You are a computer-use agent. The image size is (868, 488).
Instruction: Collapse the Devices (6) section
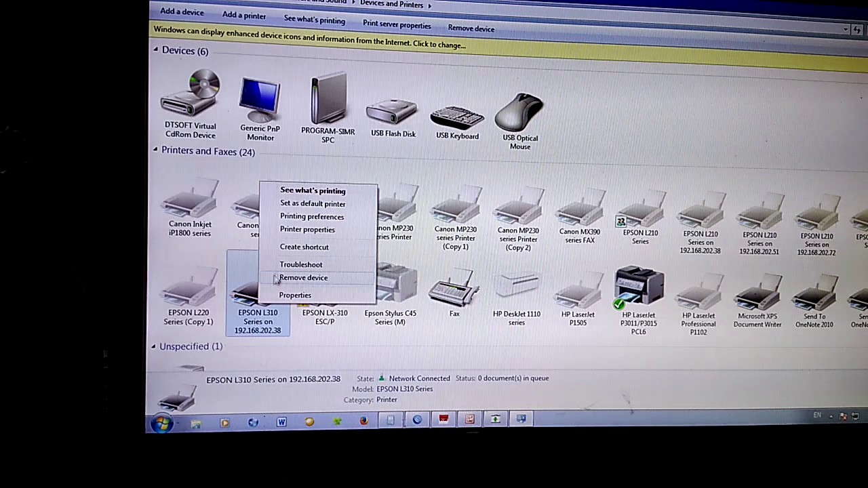[155, 50]
